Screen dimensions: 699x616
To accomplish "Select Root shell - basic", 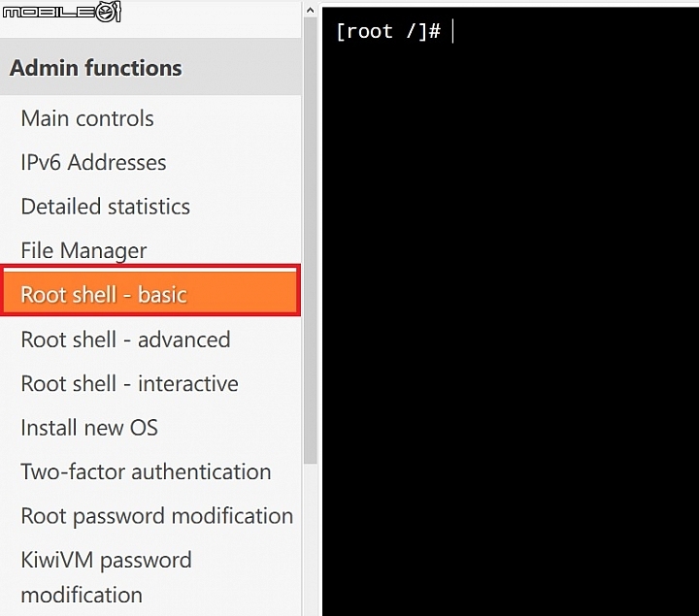I will tap(150, 291).
